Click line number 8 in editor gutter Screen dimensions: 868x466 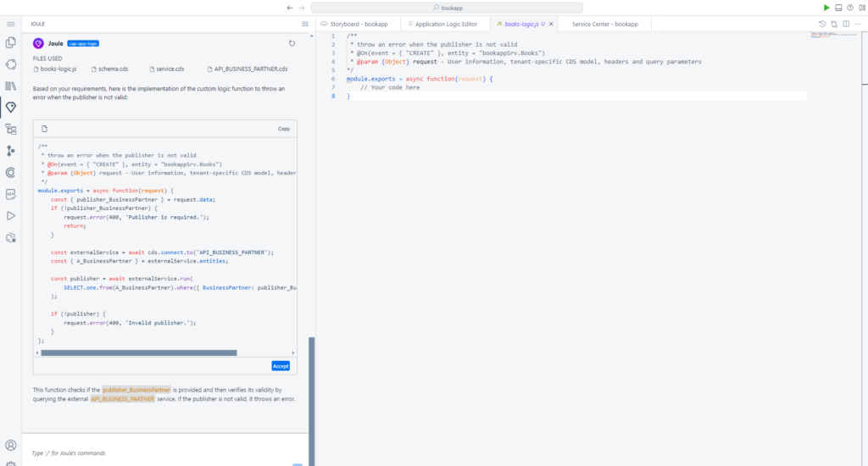click(333, 96)
